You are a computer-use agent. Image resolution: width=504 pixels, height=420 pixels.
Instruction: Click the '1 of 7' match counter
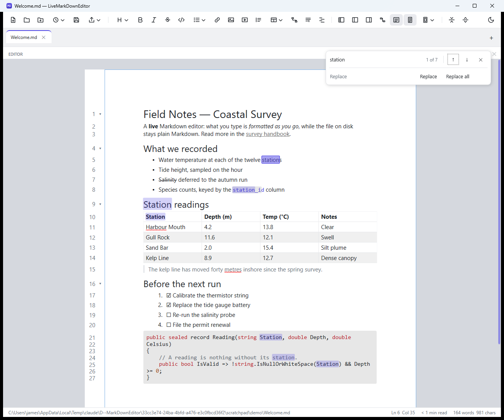(x=432, y=60)
